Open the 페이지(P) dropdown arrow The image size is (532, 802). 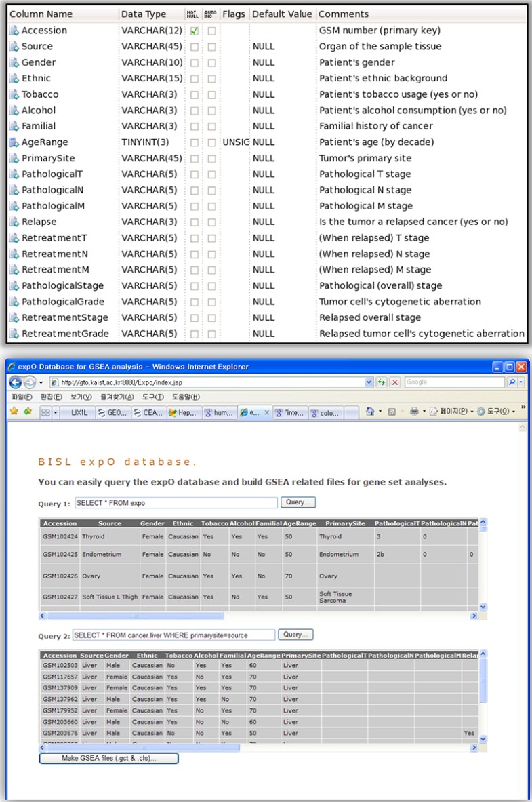click(472, 412)
